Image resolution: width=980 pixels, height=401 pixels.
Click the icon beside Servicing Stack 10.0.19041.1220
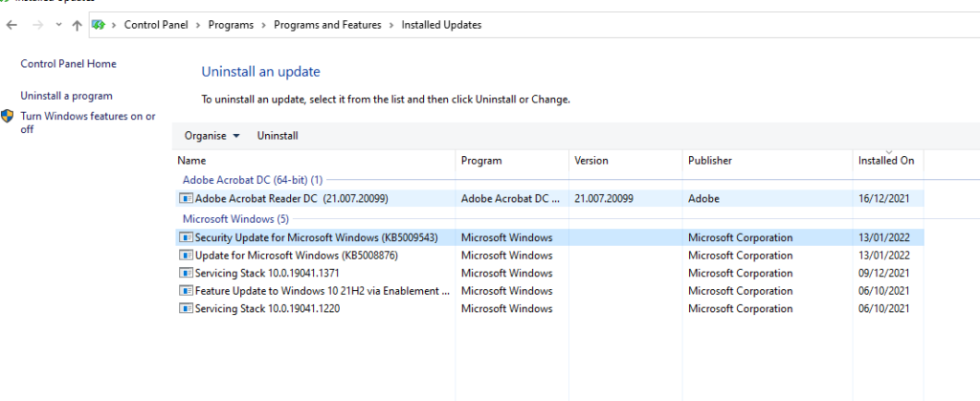pos(186,308)
